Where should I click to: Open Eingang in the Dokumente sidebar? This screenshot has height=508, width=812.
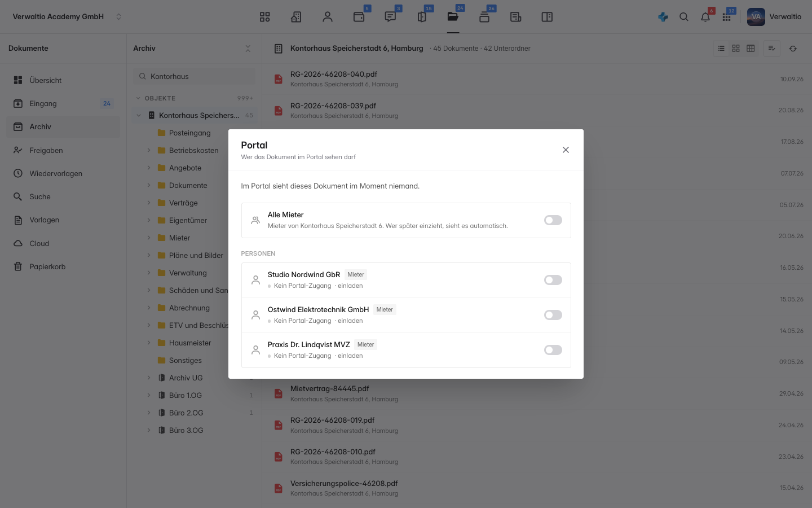click(x=63, y=103)
